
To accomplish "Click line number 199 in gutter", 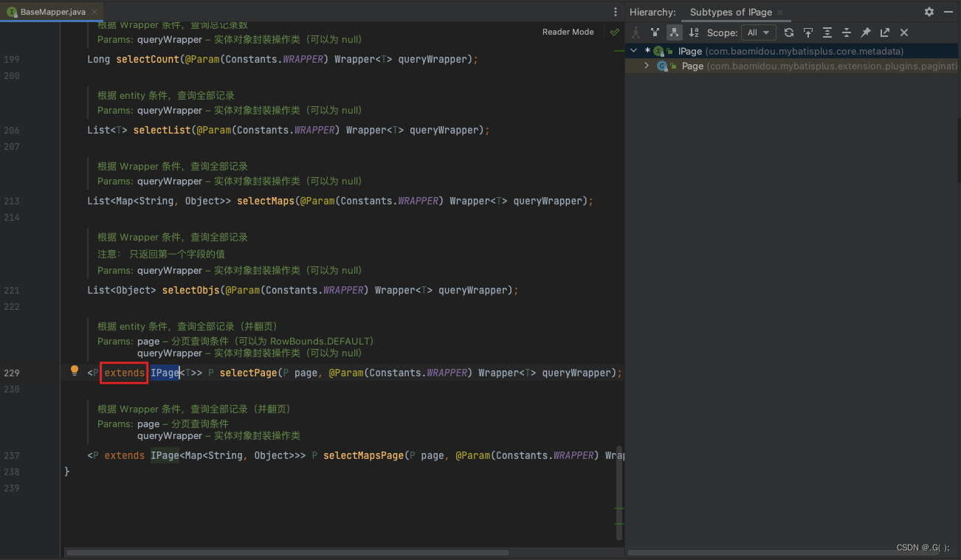I will (11, 59).
